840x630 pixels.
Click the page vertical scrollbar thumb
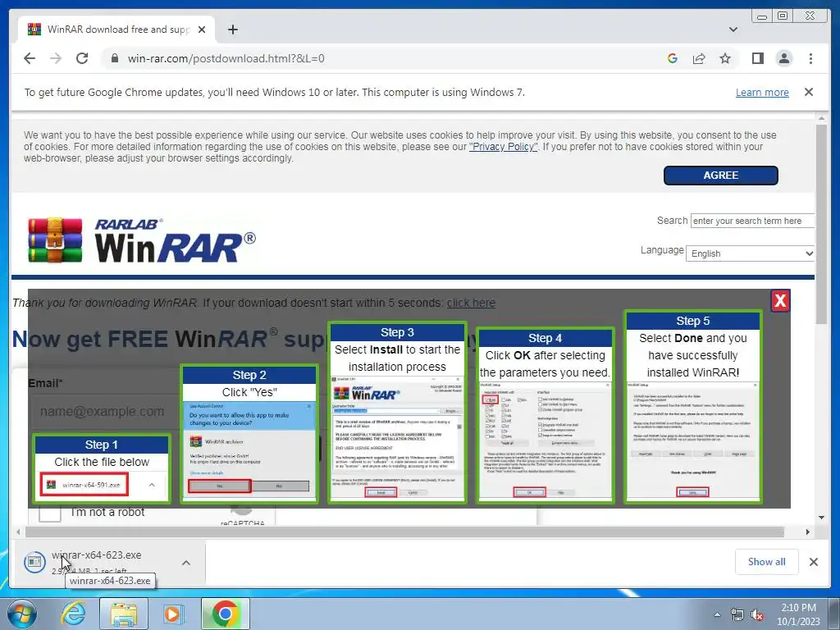(821, 224)
